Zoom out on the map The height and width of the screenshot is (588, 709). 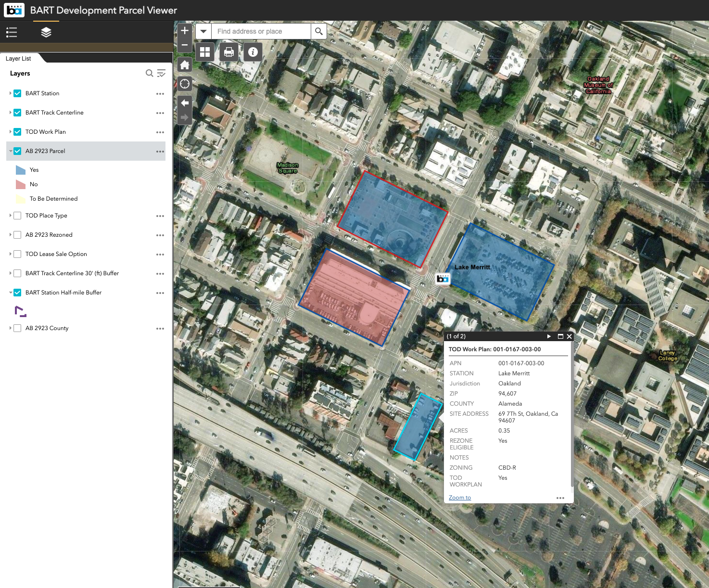[x=185, y=45]
